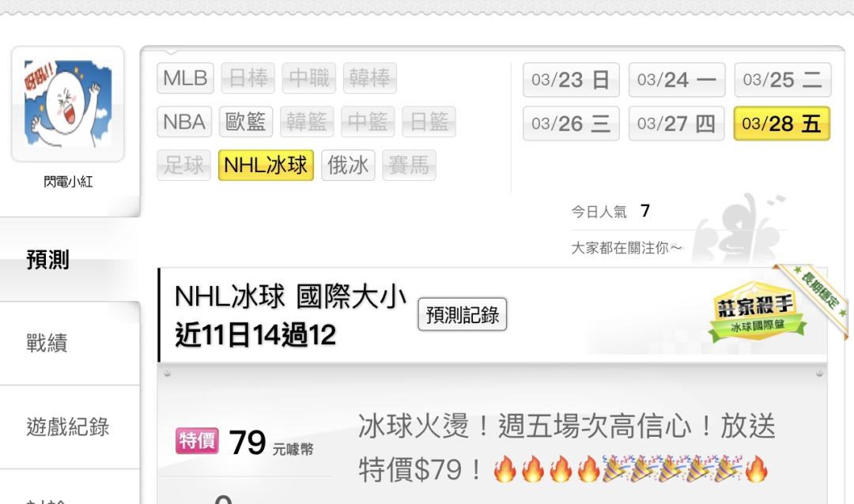
Task: Choose the 歐籃 league filter
Action: click(246, 122)
